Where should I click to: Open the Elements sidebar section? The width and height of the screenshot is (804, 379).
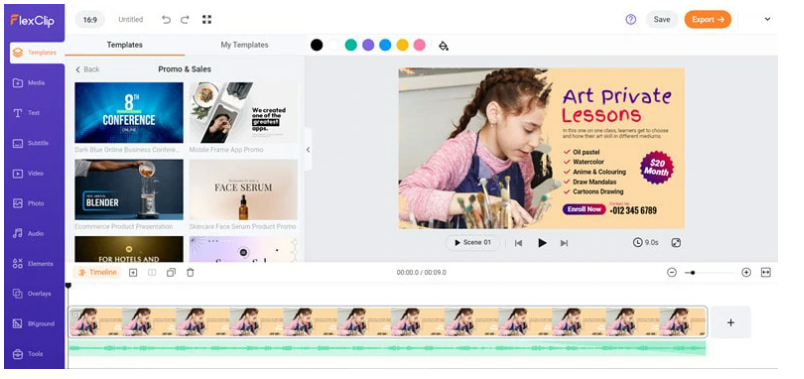click(33, 264)
